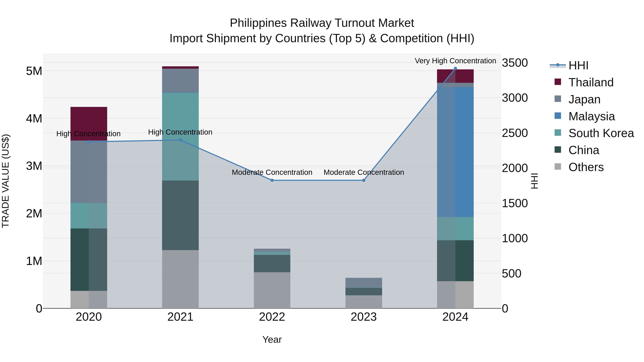644x362 pixels.
Task: Select the 2022 HHI data point
Action: (x=272, y=180)
